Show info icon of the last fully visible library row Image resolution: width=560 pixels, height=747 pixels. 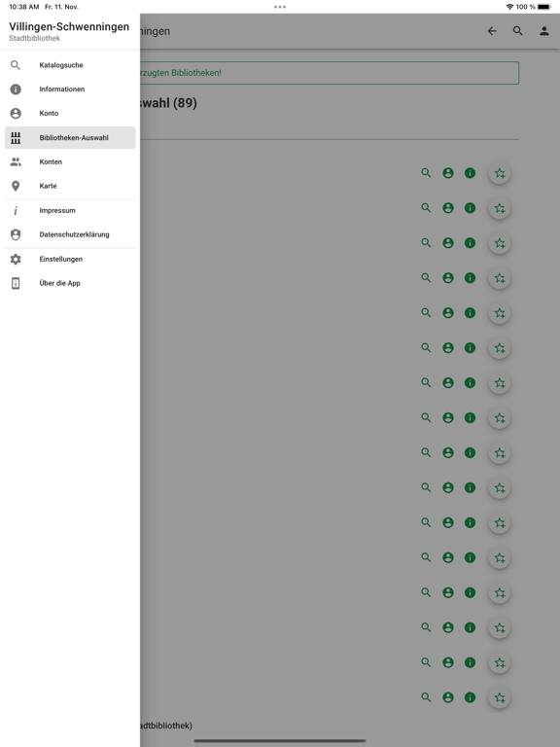point(470,697)
